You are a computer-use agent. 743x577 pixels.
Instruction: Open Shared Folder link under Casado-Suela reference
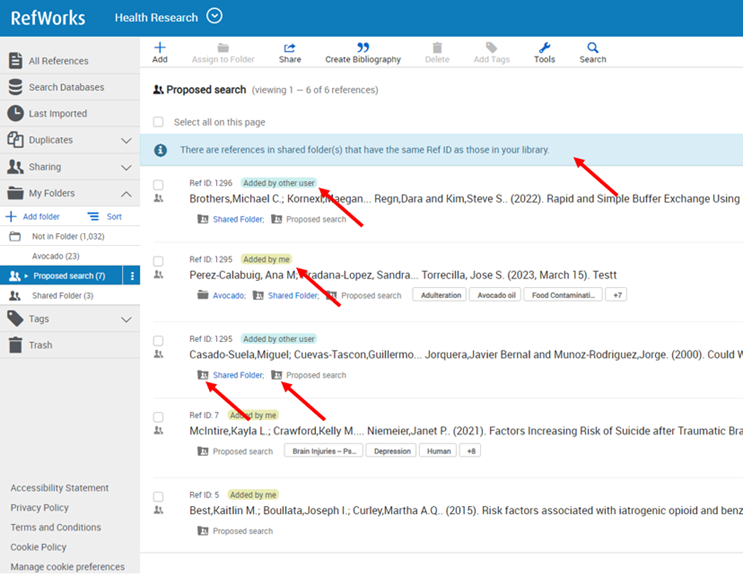238,375
